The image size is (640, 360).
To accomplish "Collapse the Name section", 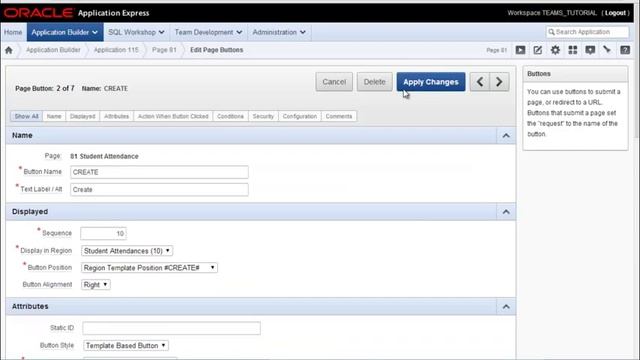I will (506, 136).
